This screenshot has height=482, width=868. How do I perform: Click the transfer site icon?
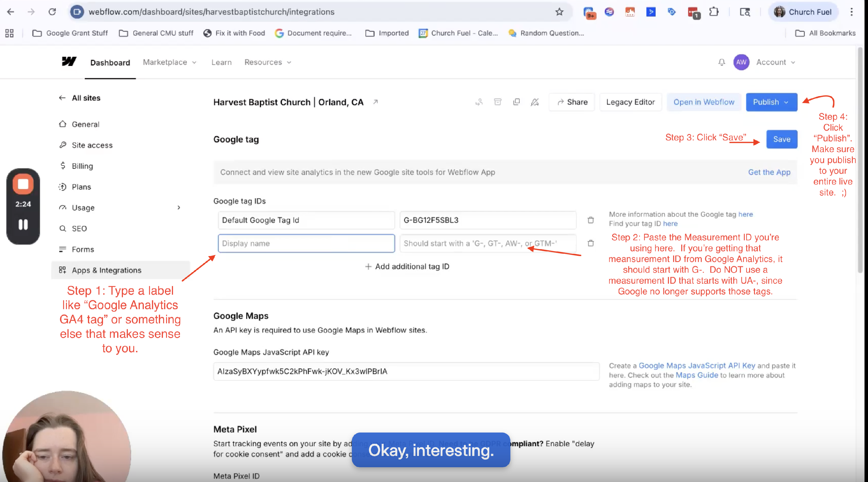point(479,102)
